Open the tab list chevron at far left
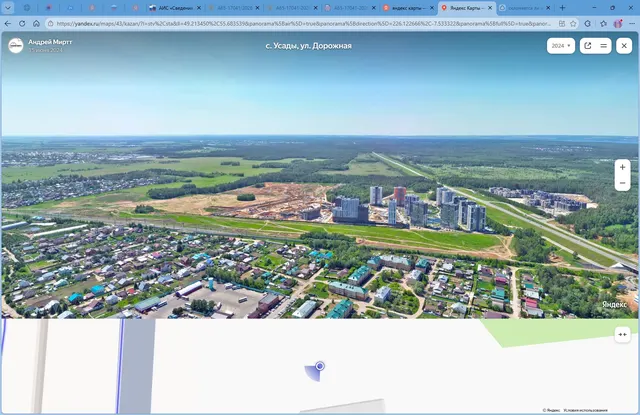The image size is (640, 415). tap(8, 8)
